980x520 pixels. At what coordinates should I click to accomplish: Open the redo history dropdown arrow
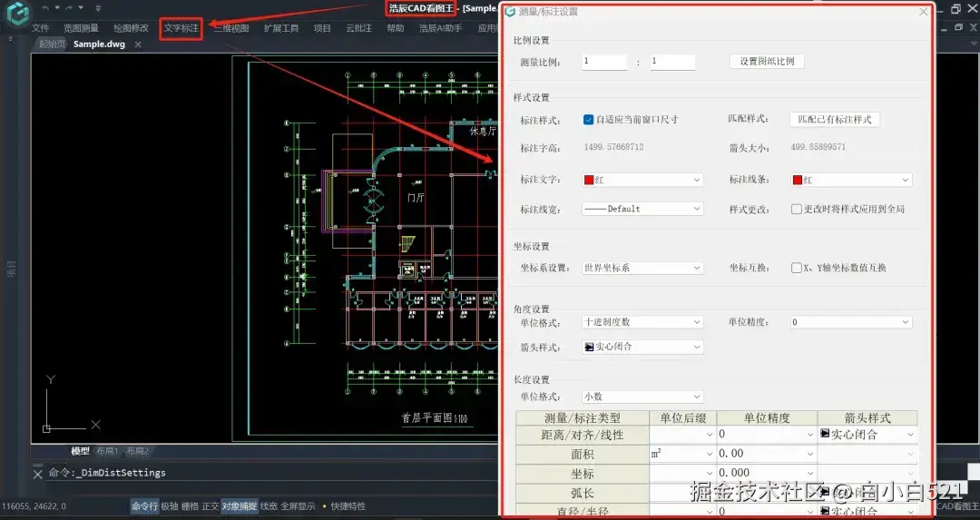tap(81, 8)
